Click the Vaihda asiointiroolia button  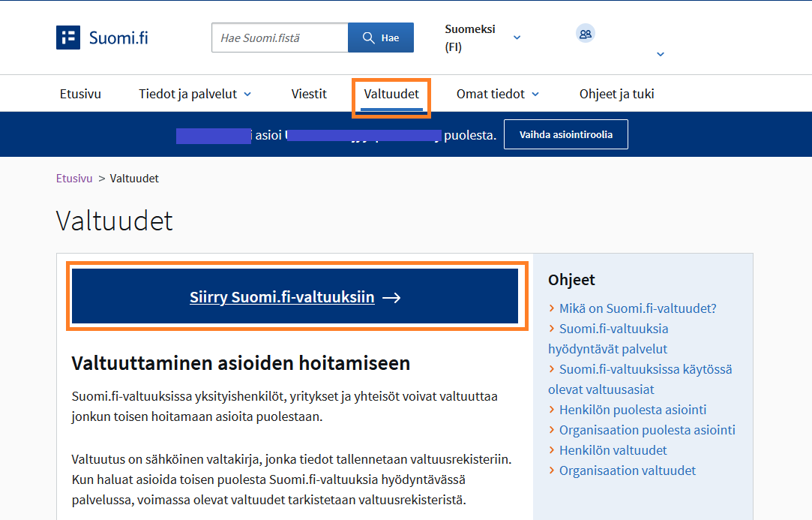click(x=566, y=134)
